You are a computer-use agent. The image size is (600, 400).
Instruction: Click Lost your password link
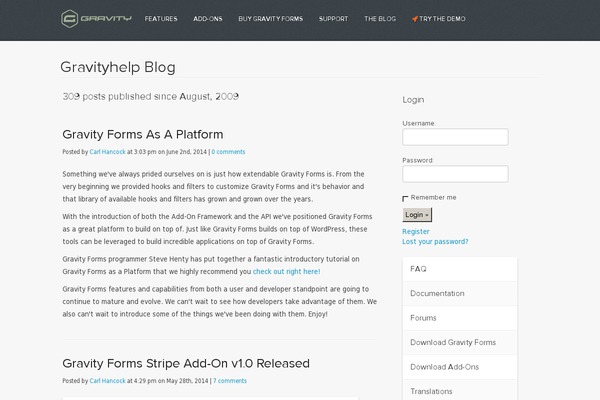(435, 242)
